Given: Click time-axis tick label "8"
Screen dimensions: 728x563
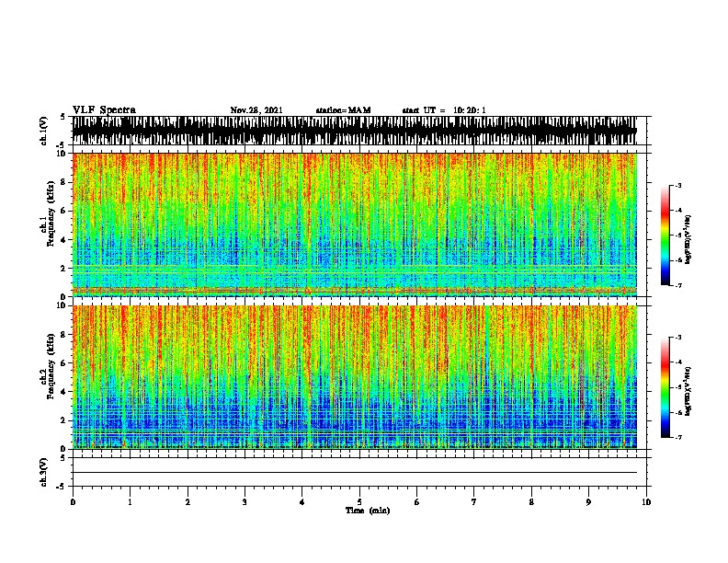Looking at the screenshot, I should [x=531, y=502].
